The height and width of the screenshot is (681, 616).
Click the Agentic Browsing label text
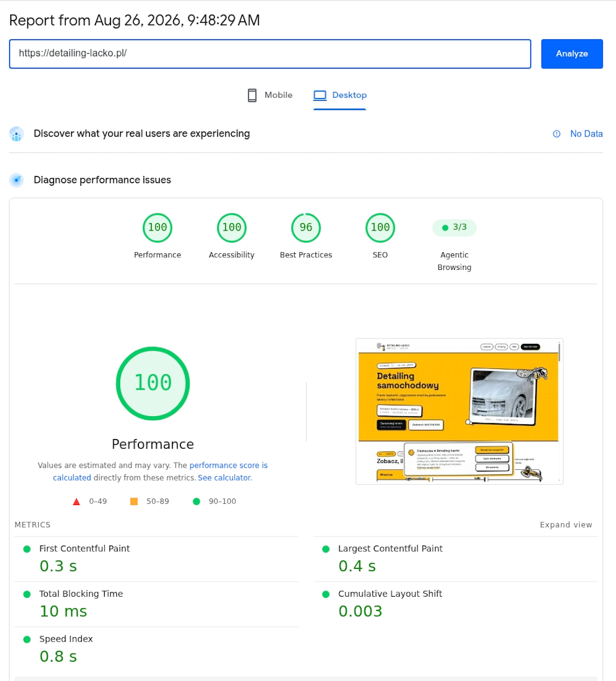pyautogui.click(x=454, y=261)
